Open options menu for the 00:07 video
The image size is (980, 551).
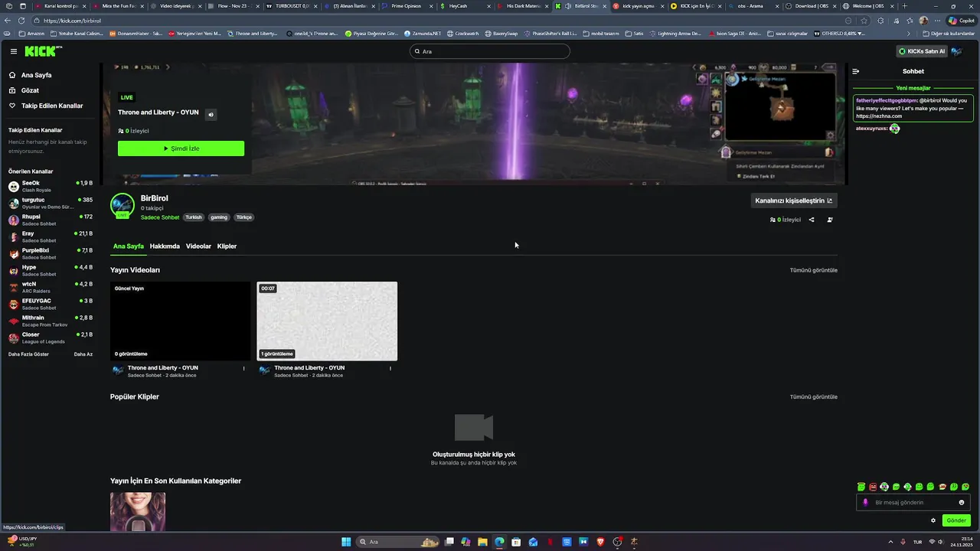[x=390, y=368]
